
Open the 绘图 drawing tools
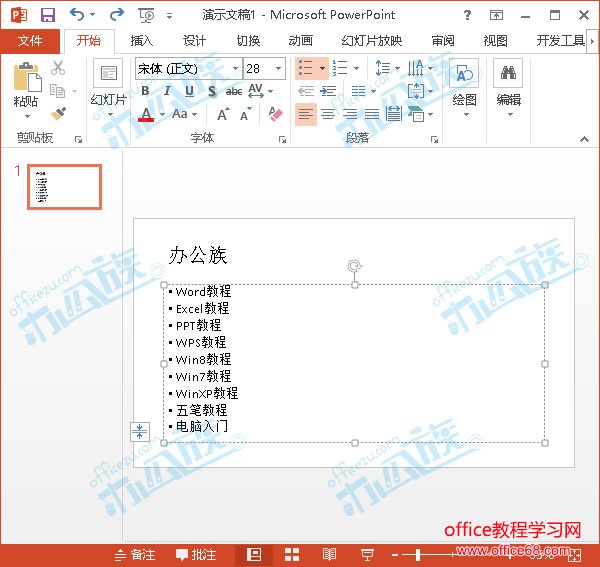(x=464, y=73)
